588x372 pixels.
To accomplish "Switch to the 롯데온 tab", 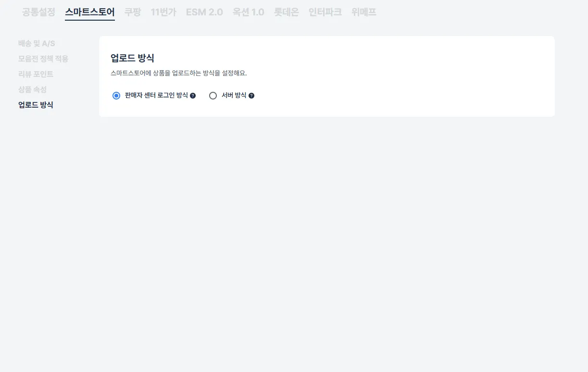I will (x=287, y=12).
